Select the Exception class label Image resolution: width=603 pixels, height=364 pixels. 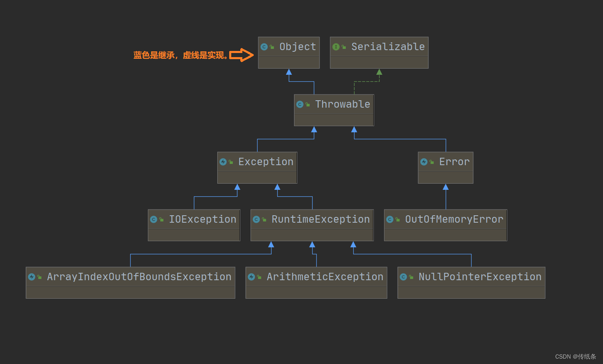(x=266, y=162)
